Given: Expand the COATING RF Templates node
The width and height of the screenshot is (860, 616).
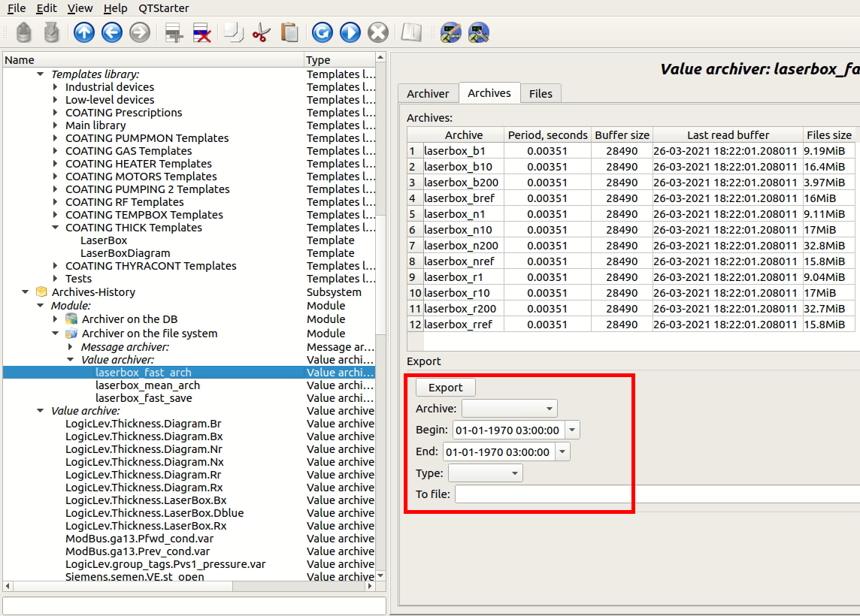Looking at the screenshot, I should pyautogui.click(x=56, y=202).
